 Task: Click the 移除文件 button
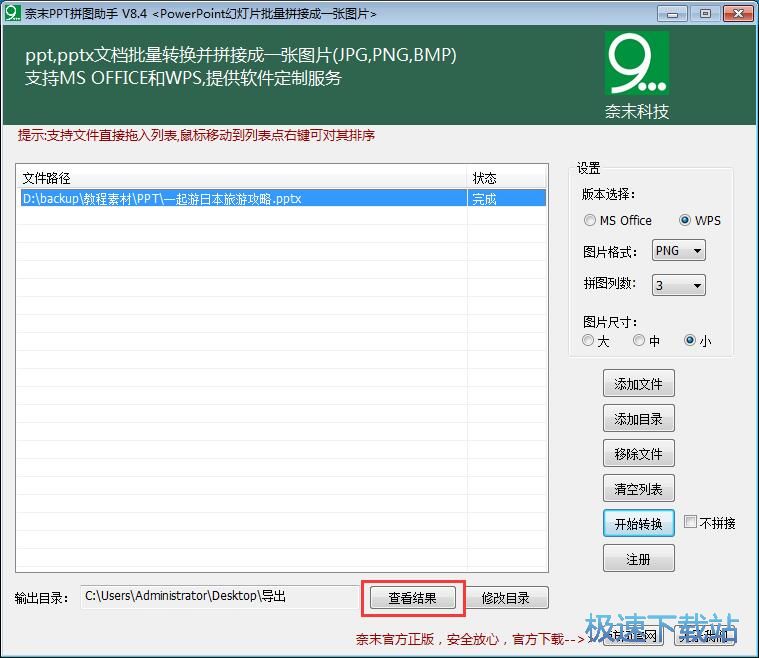click(x=638, y=453)
